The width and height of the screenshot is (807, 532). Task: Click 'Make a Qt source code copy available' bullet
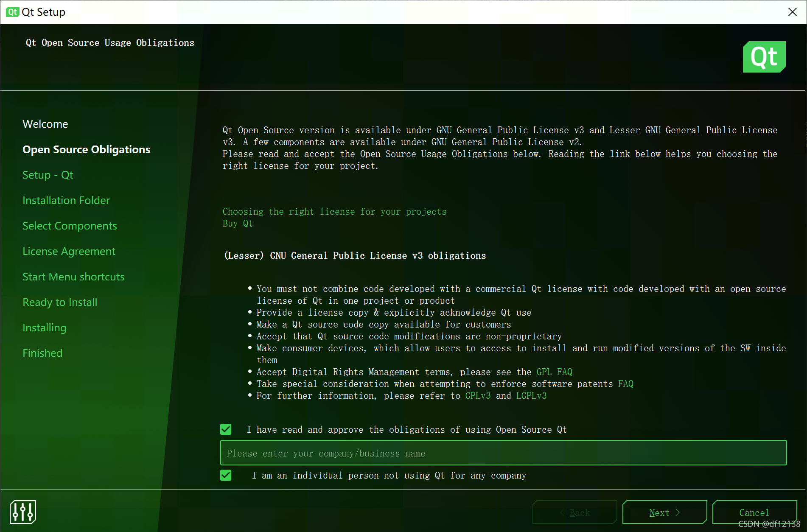coord(384,324)
